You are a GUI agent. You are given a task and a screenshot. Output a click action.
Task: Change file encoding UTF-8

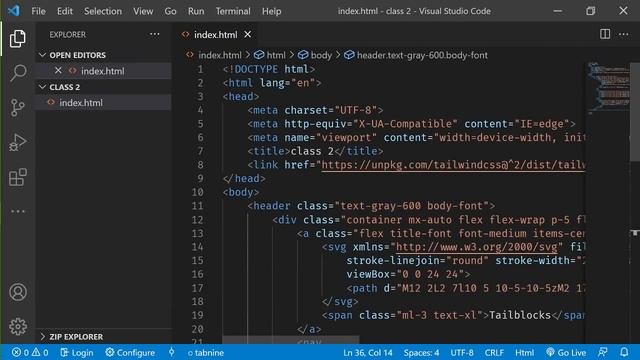point(462,353)
